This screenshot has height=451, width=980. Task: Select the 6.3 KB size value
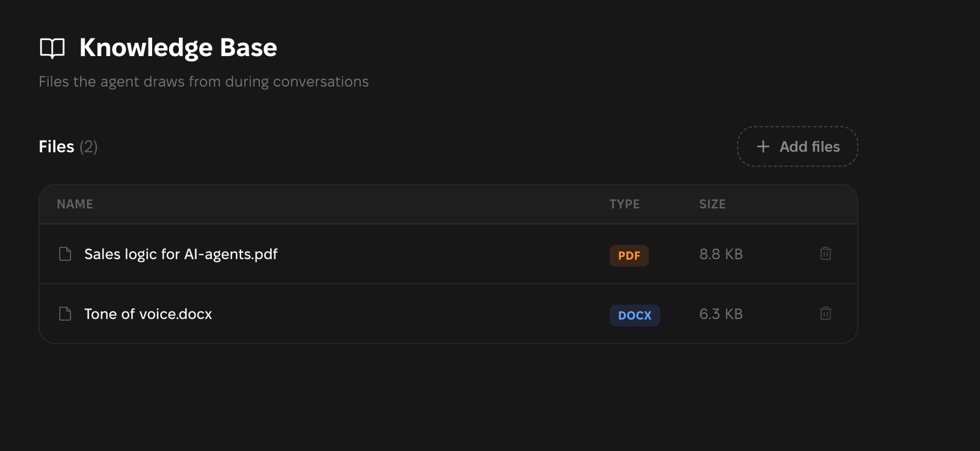pos(721,314)
